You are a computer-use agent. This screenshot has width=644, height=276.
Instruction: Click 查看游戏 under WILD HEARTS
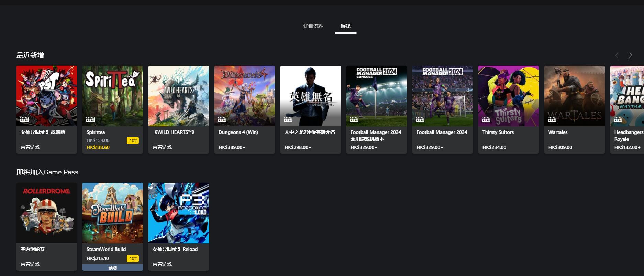(162, 147)
